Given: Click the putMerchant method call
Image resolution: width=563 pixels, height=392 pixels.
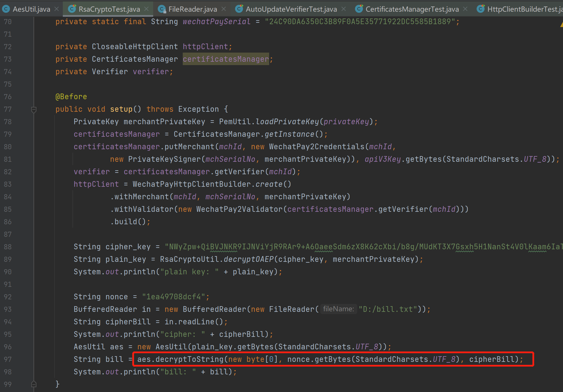Looking at the screenshot, I should (x=189, y=147).
